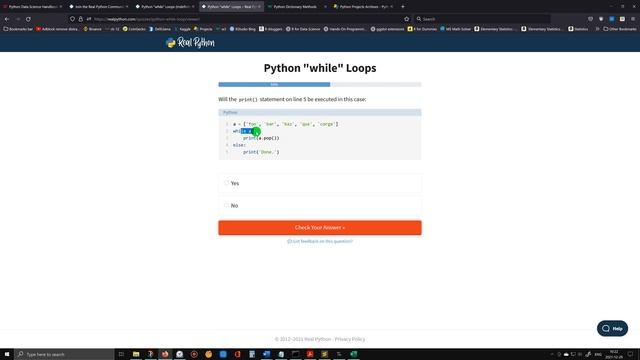Go forward to next page
This screenshot has width=640, height=360.
pyautogui.click(x=18, y=19)
